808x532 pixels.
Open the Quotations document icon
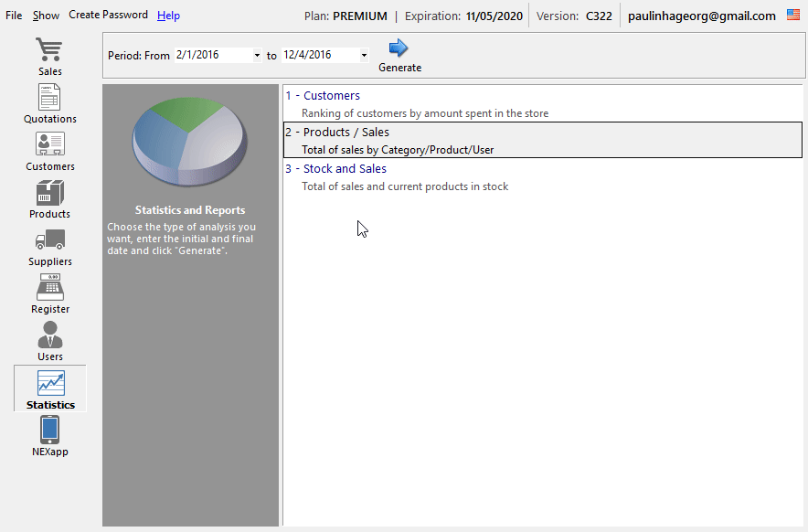(49, 97)
